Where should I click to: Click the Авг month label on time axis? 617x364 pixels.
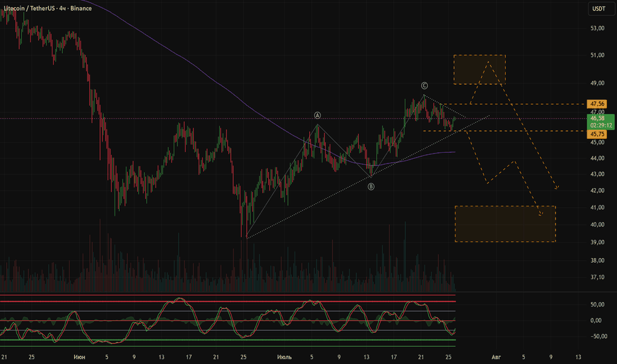pos(496,357)
